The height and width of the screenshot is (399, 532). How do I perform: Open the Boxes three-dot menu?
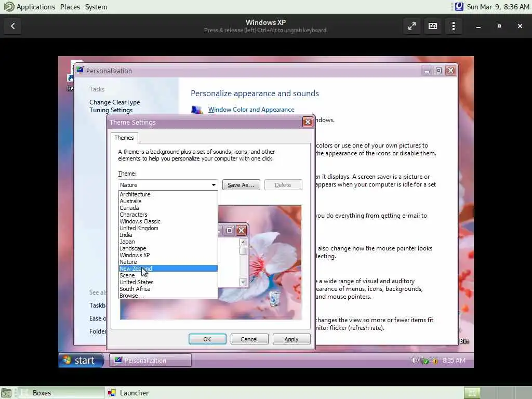point(454,26)
